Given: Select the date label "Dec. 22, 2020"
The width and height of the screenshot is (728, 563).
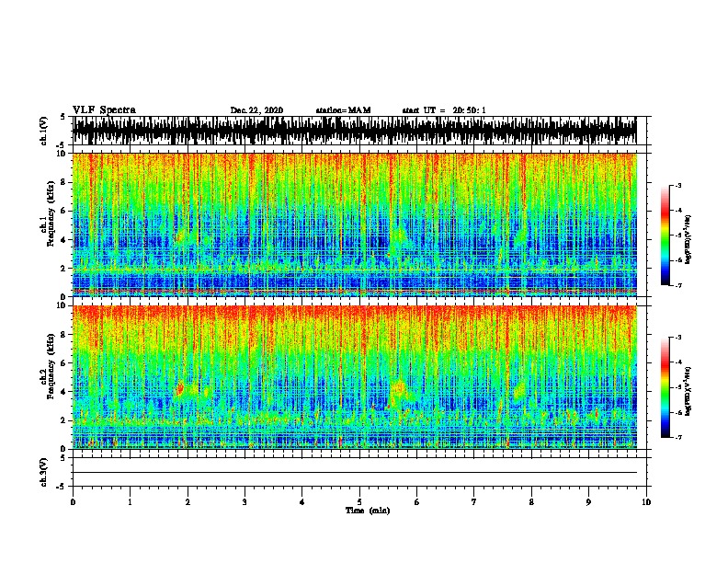Looking at the screenshot, I should 256,110.
